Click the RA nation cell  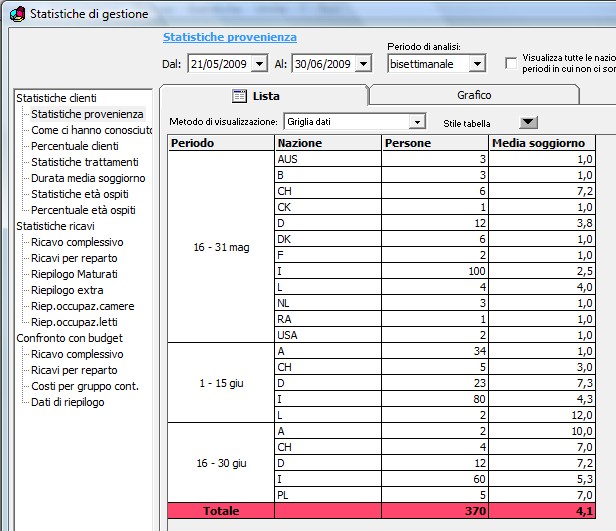tap(328, 319)
